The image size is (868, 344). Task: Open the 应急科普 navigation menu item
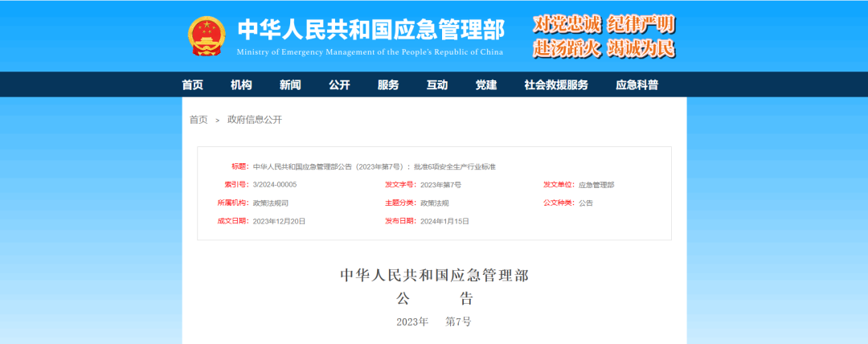pyautogui.click(x=637, y=84)
